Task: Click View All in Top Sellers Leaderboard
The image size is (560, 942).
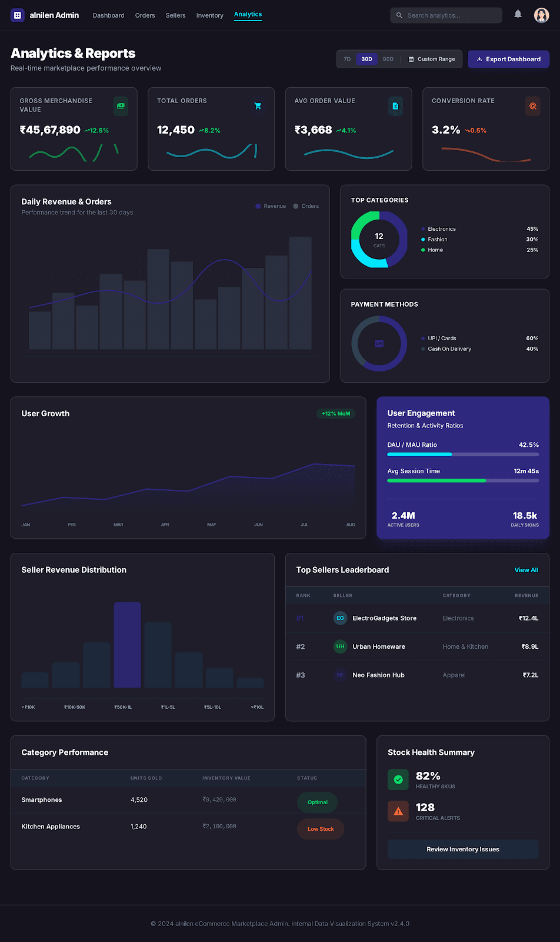Action: pos(526,570)
